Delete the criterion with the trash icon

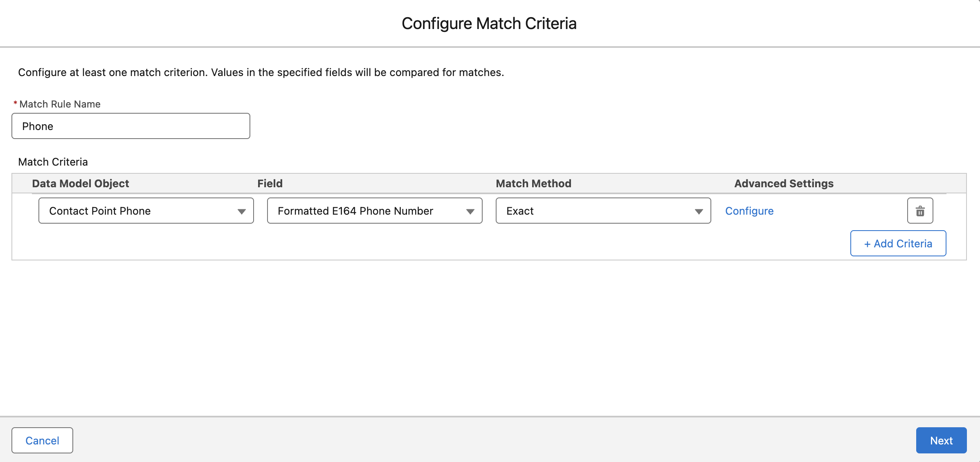coord(920,211)
